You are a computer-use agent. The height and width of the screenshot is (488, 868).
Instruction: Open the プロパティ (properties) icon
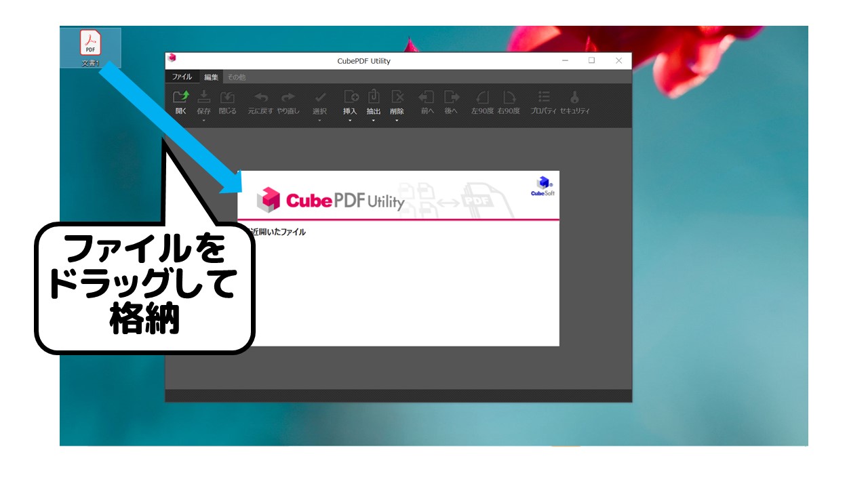pos(544,98)
